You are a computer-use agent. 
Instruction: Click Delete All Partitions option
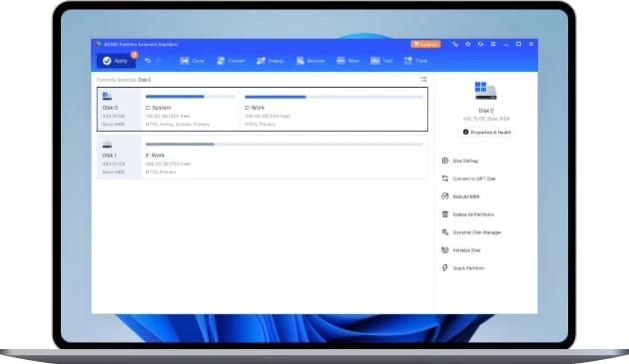(x=467, y=214)
